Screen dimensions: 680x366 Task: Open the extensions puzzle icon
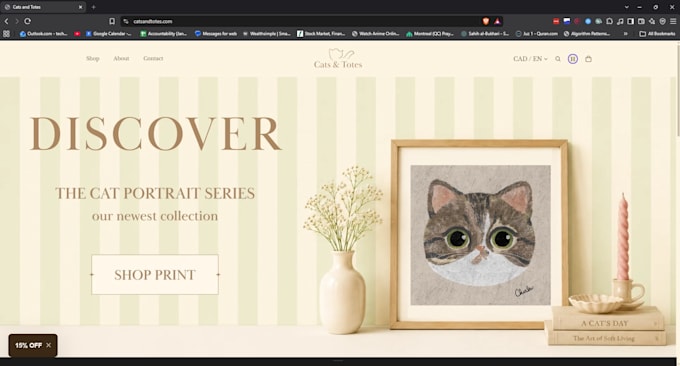[x=609, y=21]
